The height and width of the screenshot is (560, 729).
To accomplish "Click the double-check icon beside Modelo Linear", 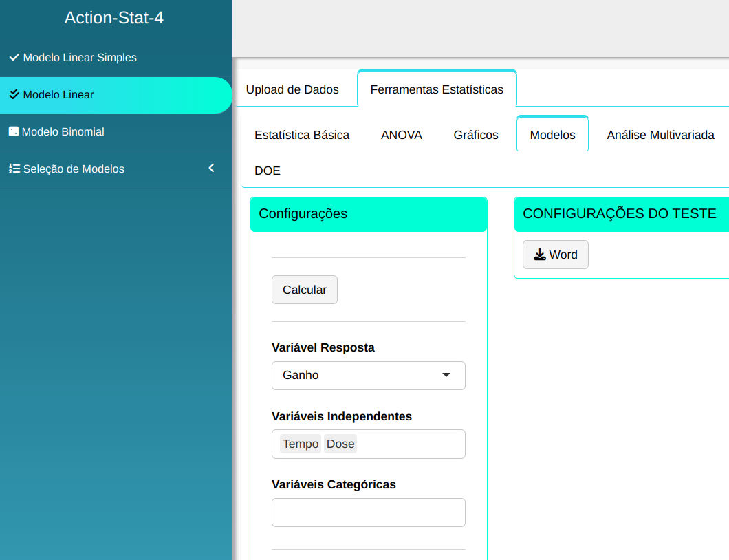I will click(x=14, y=94).
